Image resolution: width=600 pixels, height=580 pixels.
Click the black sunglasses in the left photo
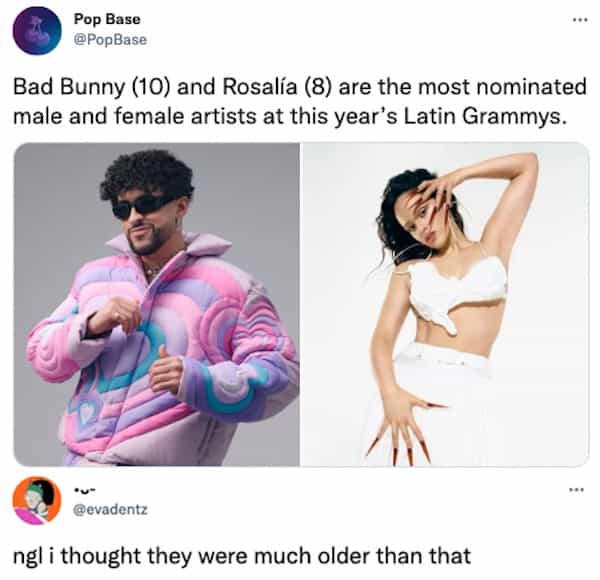(142, 206)
